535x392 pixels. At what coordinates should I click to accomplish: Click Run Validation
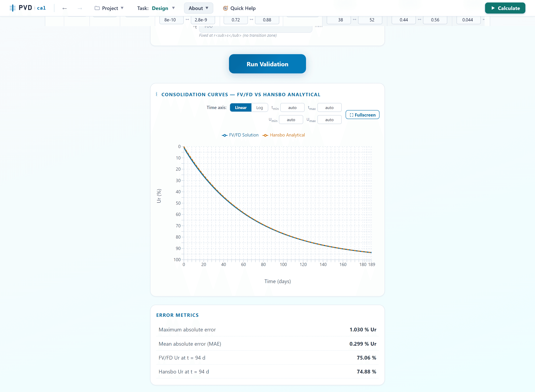pyautogui.click(x=267, y=64)
